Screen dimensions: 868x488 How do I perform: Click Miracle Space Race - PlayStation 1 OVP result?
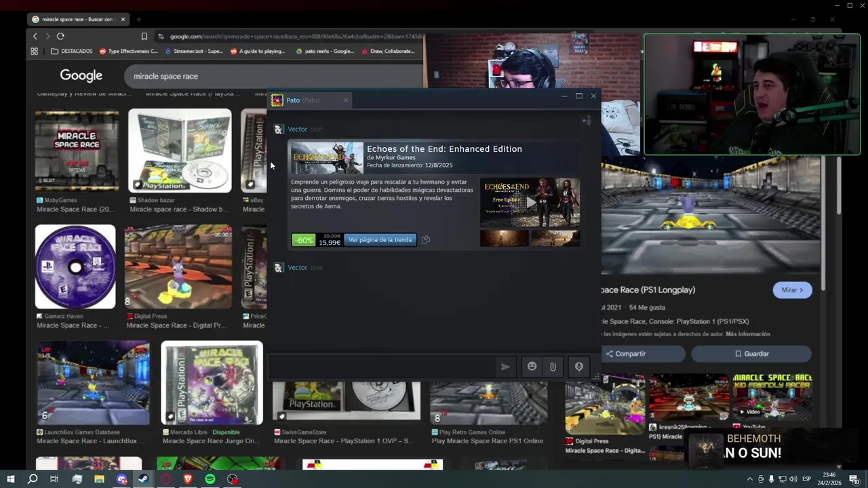pyautogui.click(x=344, y=441)
